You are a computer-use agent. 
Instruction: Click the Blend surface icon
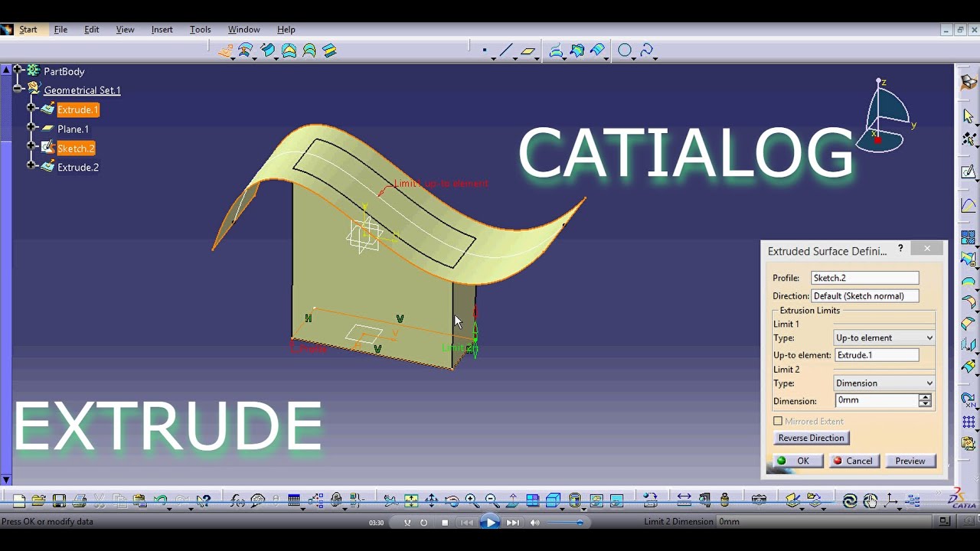[x=330, y=51]
